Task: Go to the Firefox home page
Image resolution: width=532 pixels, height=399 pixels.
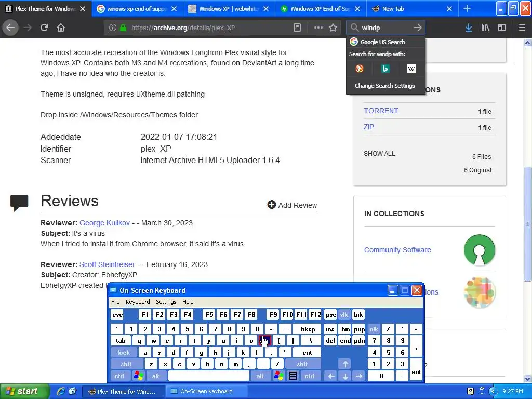Action: click(x=61, y=28)
